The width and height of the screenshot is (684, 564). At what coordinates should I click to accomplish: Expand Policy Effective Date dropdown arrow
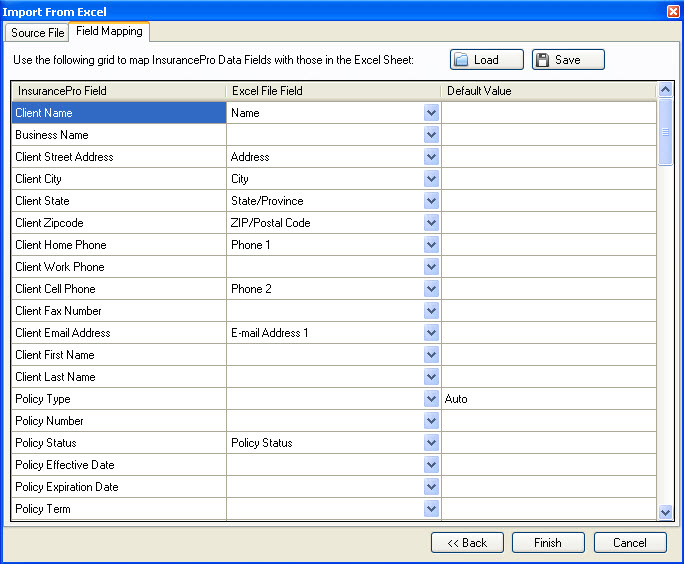pos(431,465)
